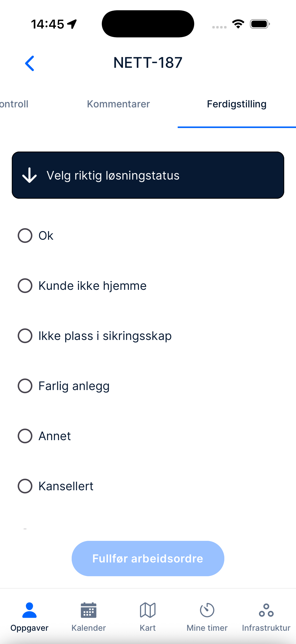Choose the Annet radio option
Screen dimensions: 296x644
pos(25,436)
